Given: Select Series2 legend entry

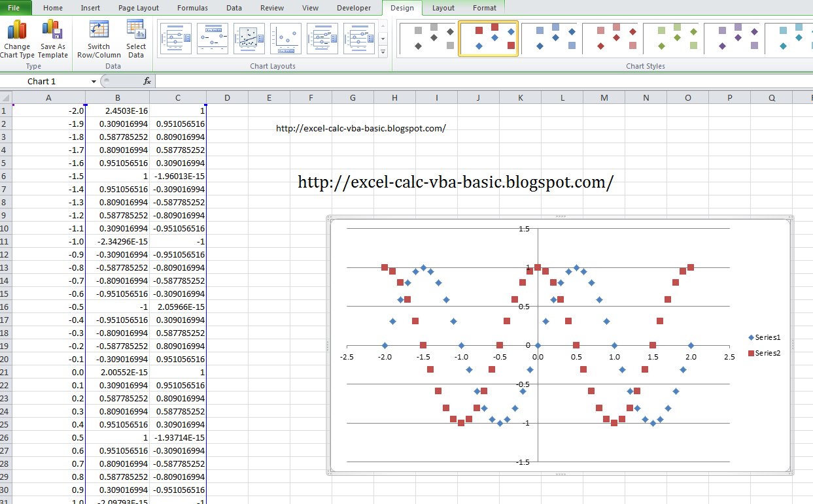Looking at the screenshot, I should 765,353.
